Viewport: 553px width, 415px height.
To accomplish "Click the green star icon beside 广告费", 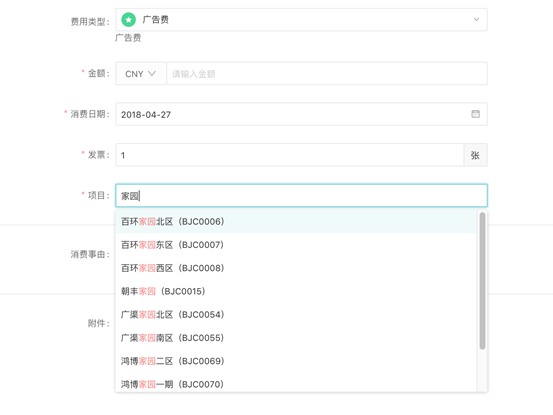I will (x=128, y=20).
